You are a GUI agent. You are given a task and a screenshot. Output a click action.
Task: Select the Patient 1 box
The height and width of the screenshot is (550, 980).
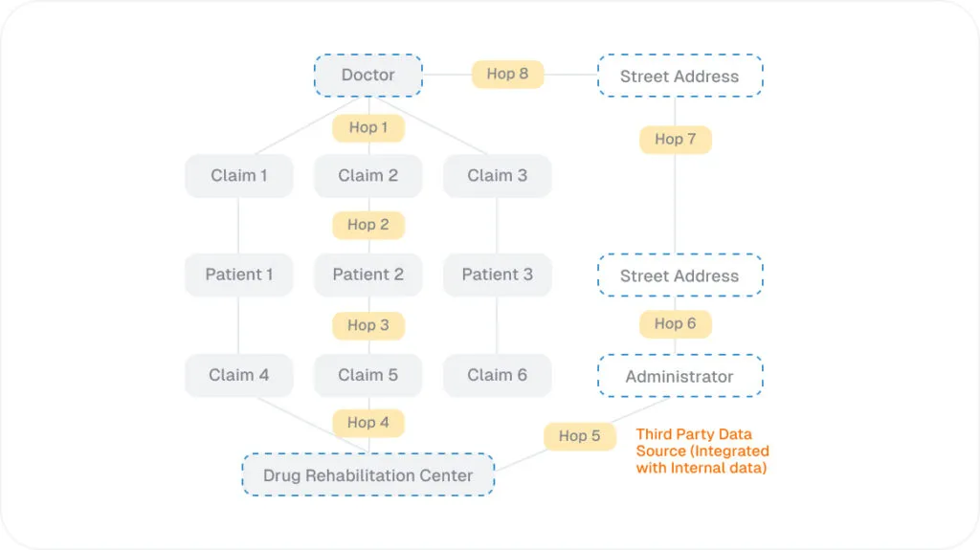(238, 275)
